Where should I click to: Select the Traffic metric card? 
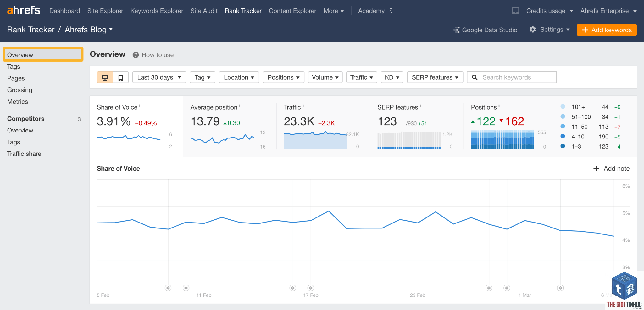coord(323,126)
